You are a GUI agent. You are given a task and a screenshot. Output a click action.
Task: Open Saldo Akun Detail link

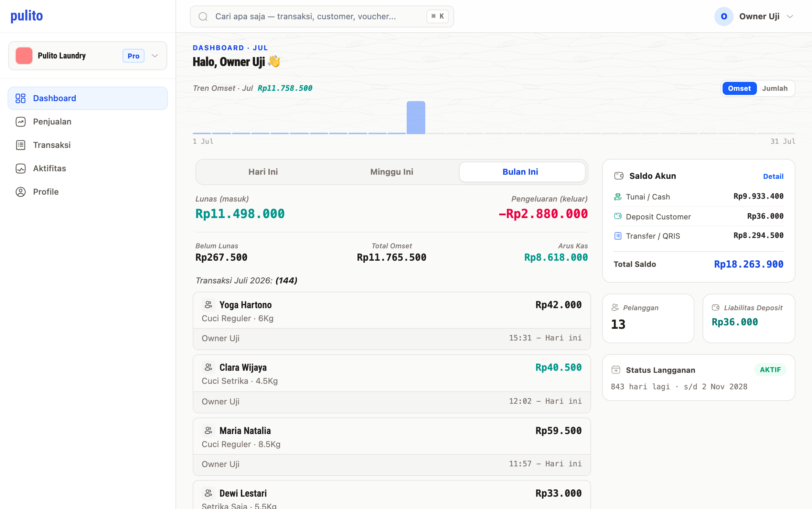pyautogui.click(x=773, y=176)
